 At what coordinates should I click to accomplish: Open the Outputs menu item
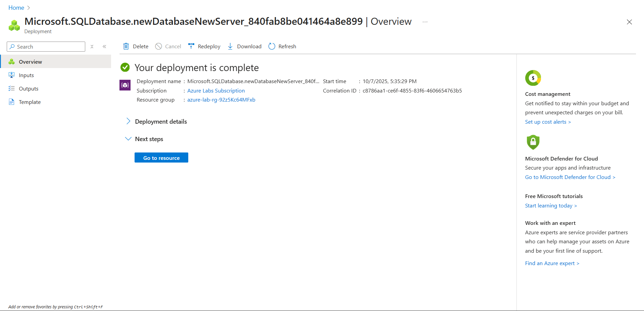pyautogui.click(x=29, y=89)
